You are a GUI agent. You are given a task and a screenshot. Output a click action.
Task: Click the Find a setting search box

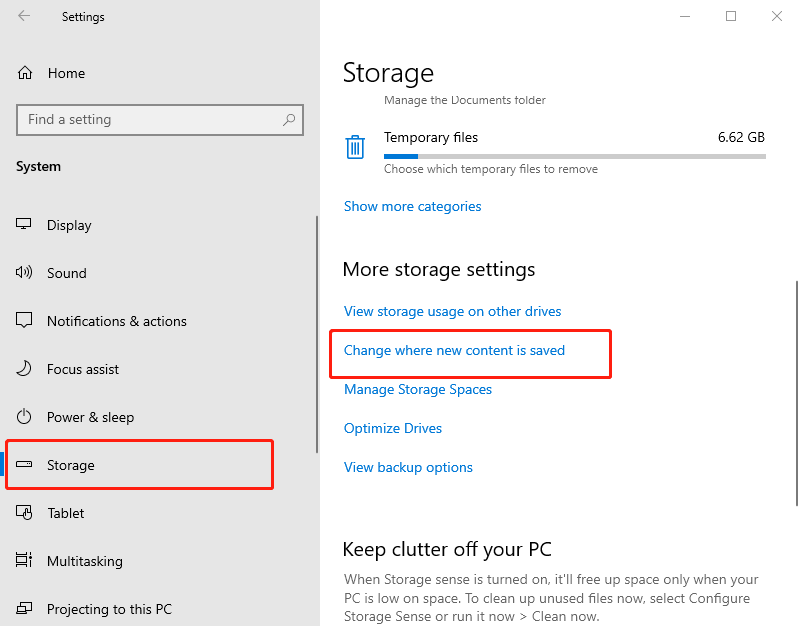150,120
